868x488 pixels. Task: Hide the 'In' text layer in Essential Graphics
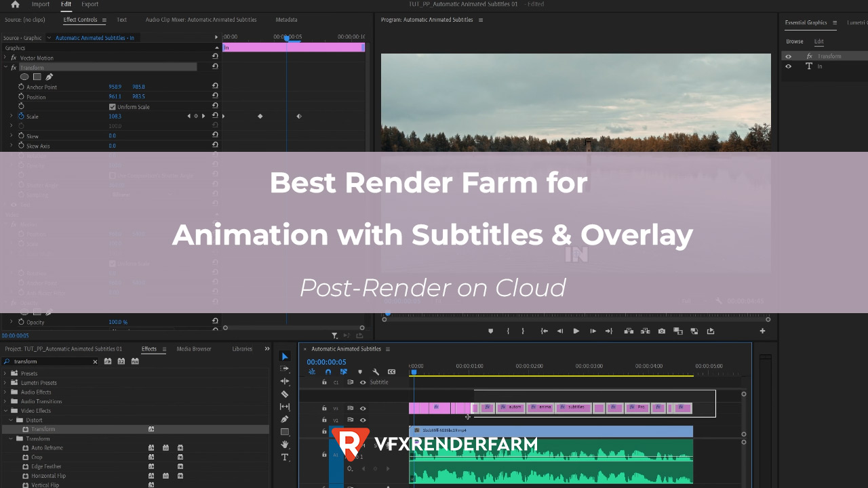788,66
